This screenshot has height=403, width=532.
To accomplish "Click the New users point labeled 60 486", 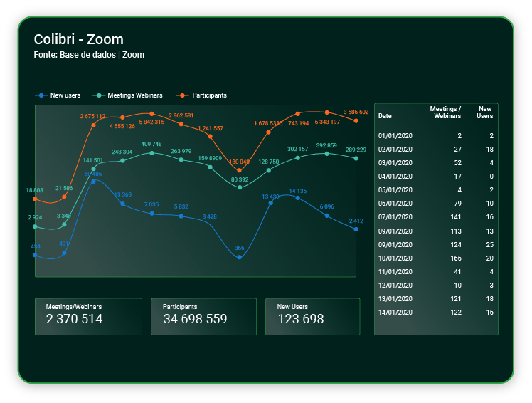I will [x=94, y=182].
